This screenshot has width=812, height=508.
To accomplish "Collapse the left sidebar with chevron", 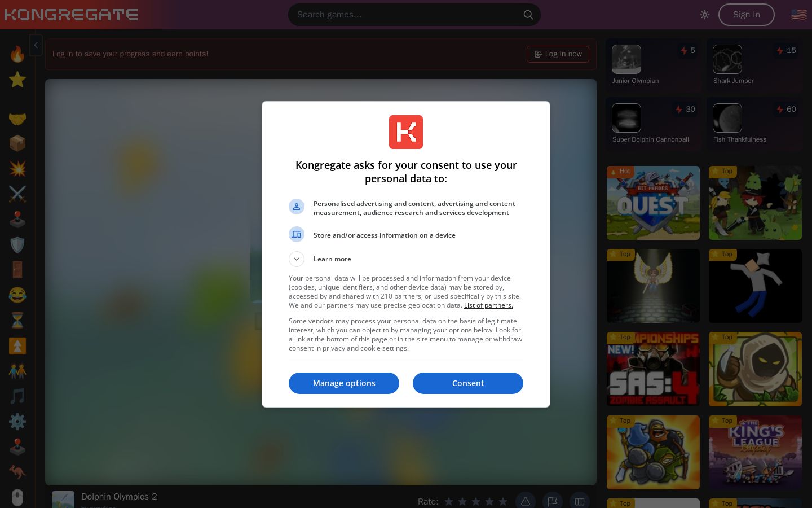I will coord(36,45).
